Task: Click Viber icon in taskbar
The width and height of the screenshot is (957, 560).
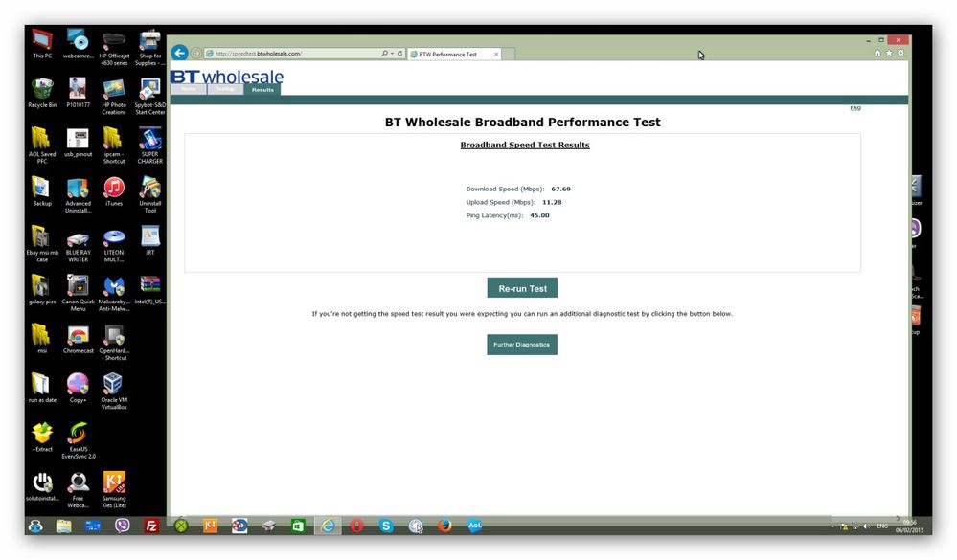Action: pyautogui.click(x=122, y=526)
